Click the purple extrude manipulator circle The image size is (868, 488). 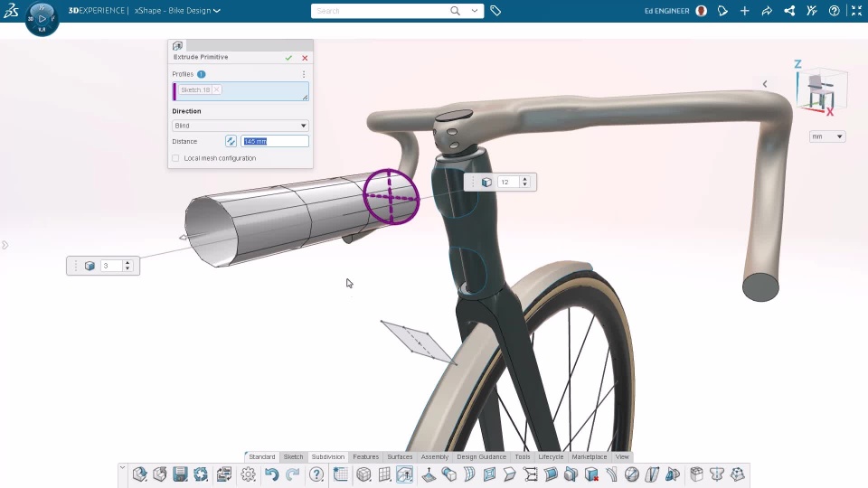[x=391, y=197]
